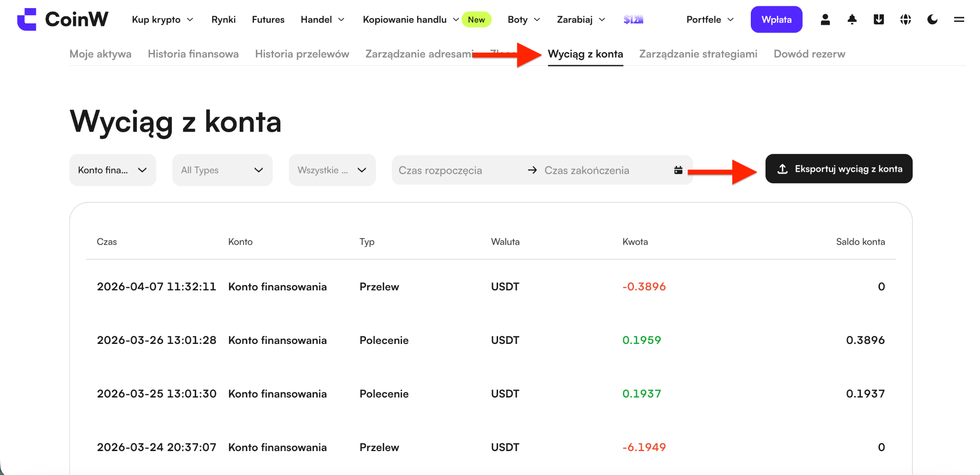Click the New badge
Screen dimensions: 980x475
pos(476,20)
